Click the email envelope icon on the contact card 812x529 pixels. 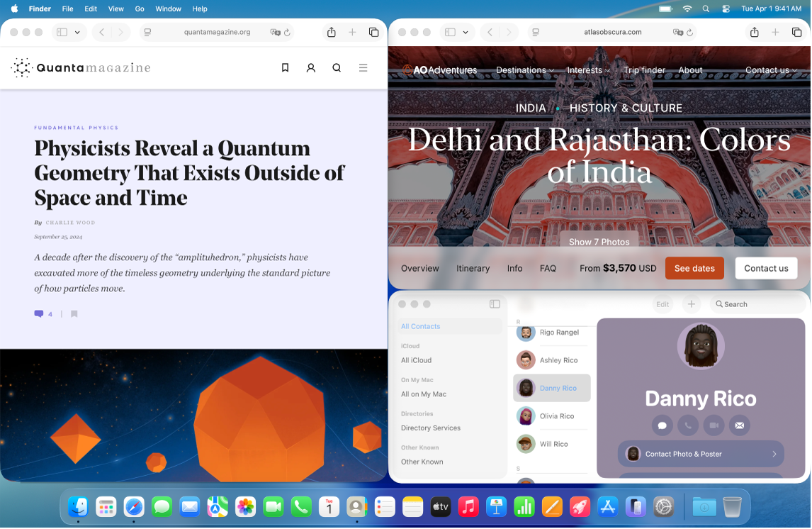[739, 425]
